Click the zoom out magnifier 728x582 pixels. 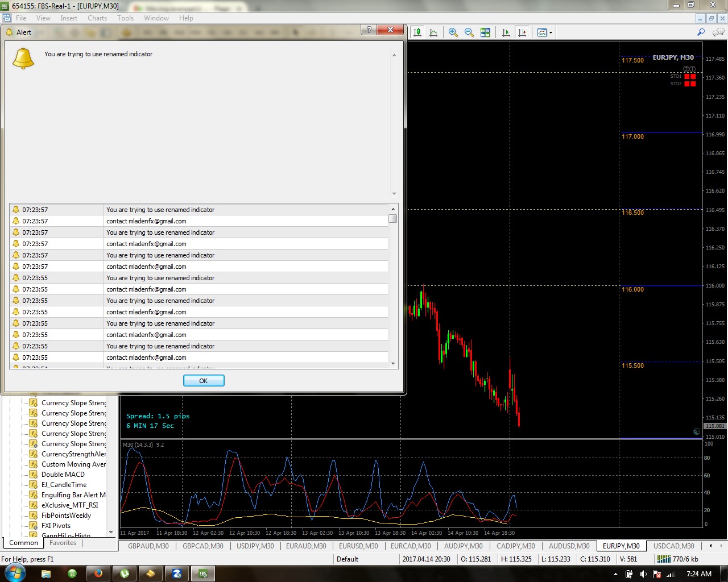click(469, 32)
